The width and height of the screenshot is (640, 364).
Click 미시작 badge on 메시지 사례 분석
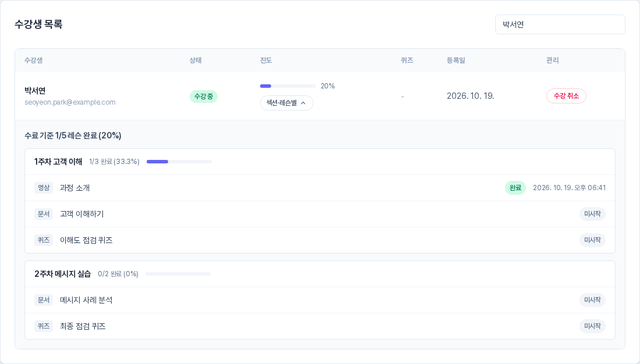tap(592, 300)
